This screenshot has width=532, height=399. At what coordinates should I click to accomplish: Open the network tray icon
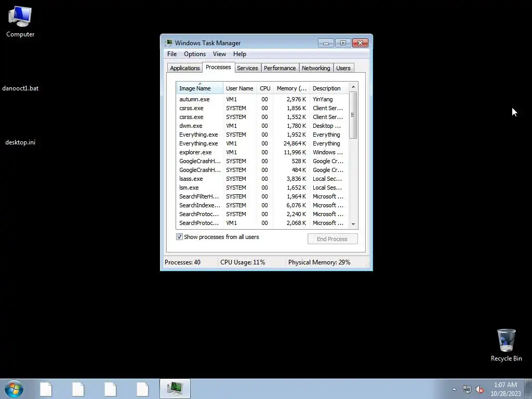[x=467, y=390]
